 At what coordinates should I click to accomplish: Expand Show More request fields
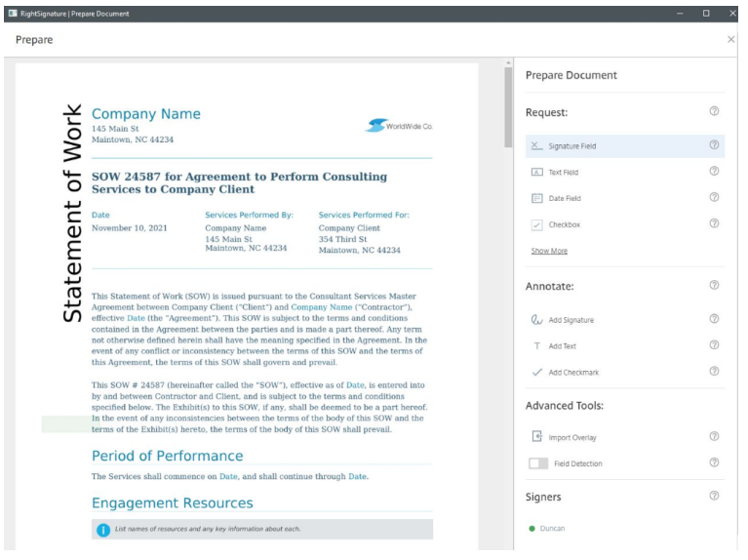(548, 251)
